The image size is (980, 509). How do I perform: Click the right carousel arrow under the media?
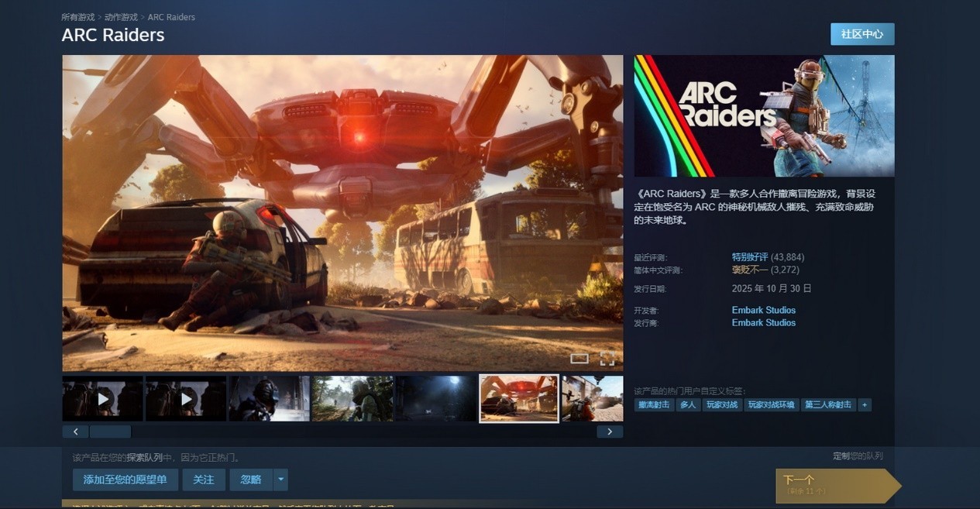[610, 431]
